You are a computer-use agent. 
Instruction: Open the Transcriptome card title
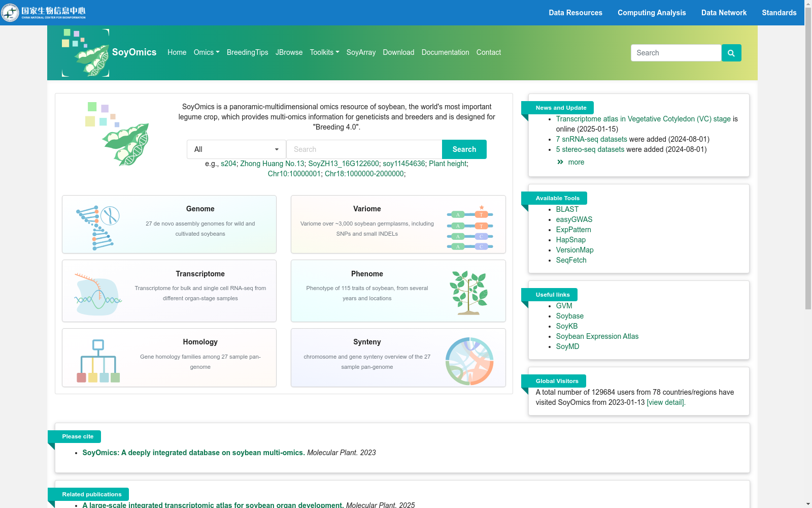tap(200, 274)
